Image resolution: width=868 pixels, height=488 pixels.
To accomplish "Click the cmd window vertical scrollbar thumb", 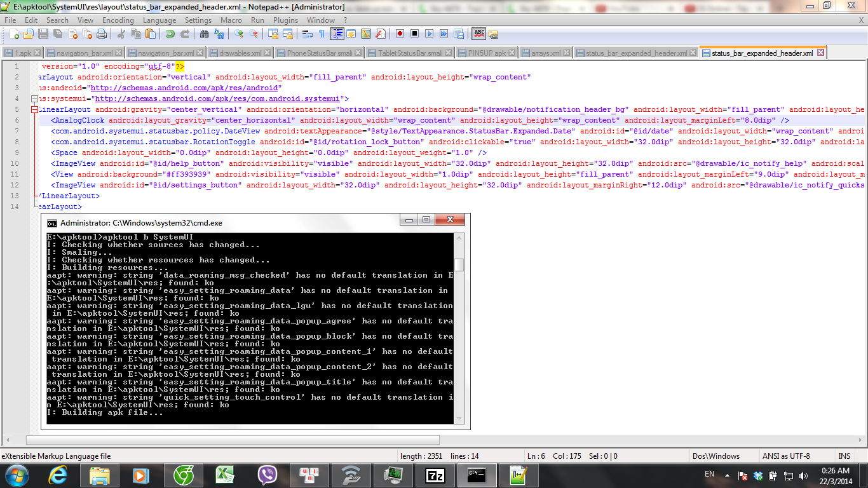I will point(459,265).
